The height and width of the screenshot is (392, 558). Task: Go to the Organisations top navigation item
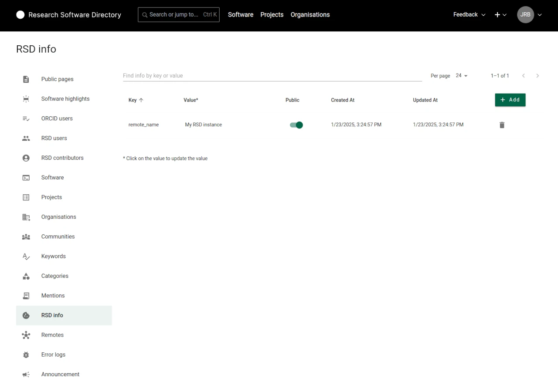click(310, 15)
